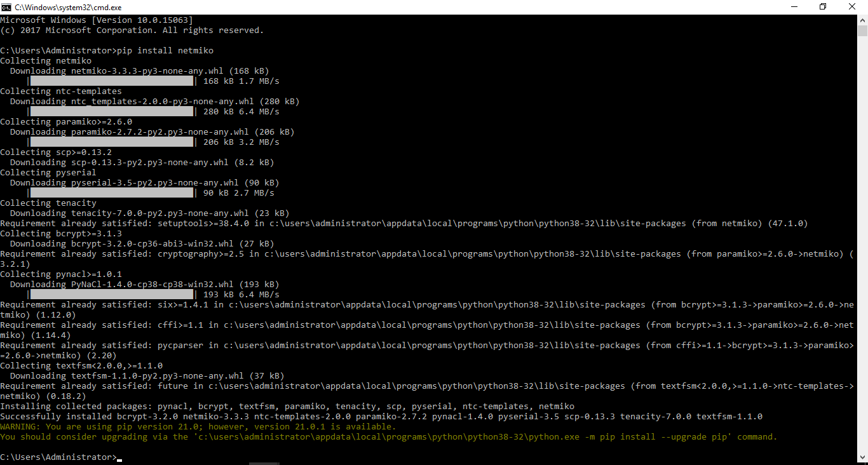The width and height of the screenshot is (868, 465).
Task: Click the last command prompt line
Action: 61,457
